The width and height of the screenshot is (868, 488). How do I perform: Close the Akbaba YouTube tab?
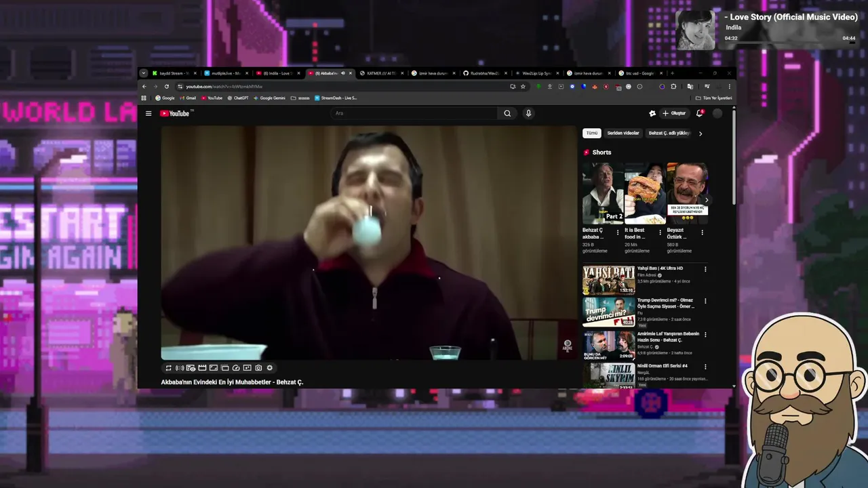pyautogui.click(x=351, y=73)
